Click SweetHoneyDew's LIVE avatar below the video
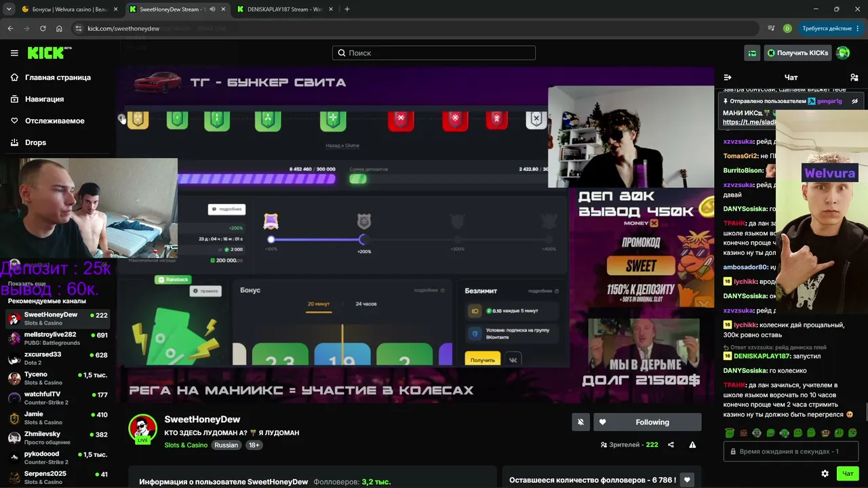 143,428
